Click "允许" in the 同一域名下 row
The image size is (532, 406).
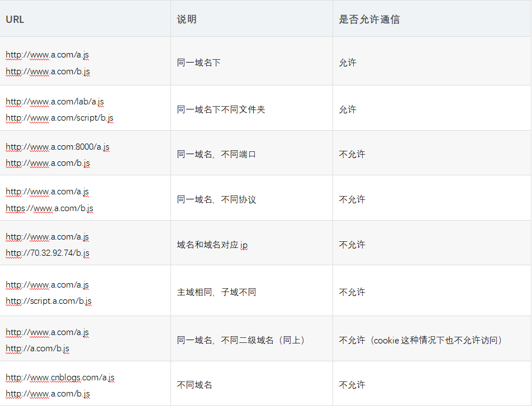(x=348, y=63)
